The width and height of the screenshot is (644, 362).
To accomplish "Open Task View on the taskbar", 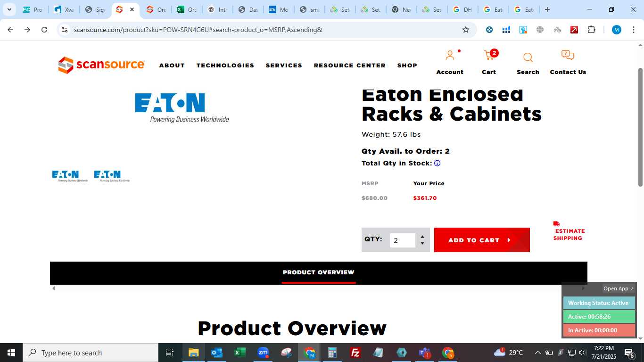I will (170, 353).
